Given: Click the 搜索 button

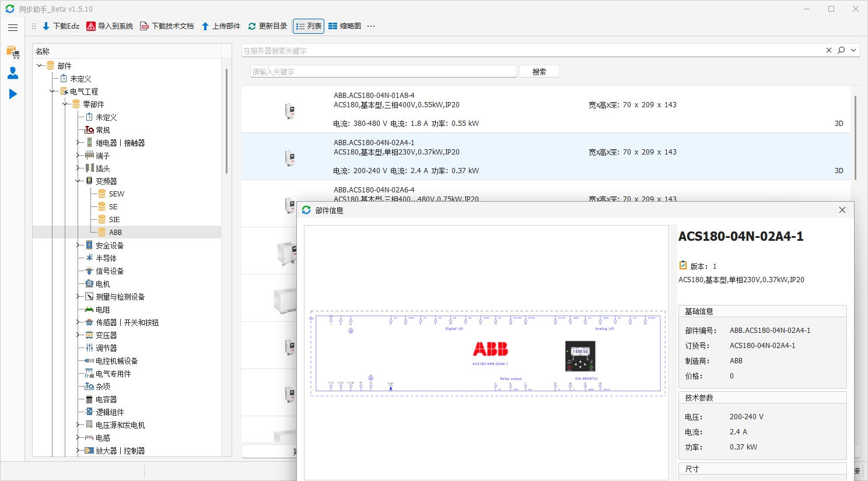Looking at the screenshot, I should [540, 72].
